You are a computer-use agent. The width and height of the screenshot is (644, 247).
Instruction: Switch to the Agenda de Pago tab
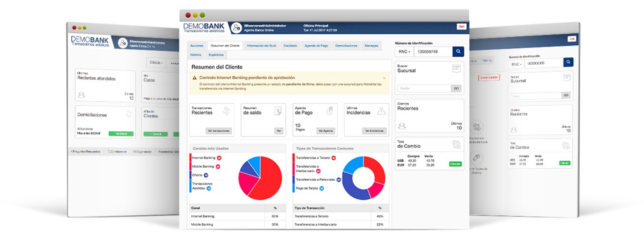[x=316, y=45]
